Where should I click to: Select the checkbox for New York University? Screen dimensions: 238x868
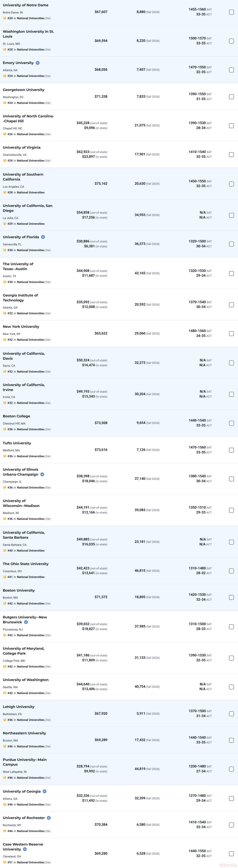click(x=231, y=334)
